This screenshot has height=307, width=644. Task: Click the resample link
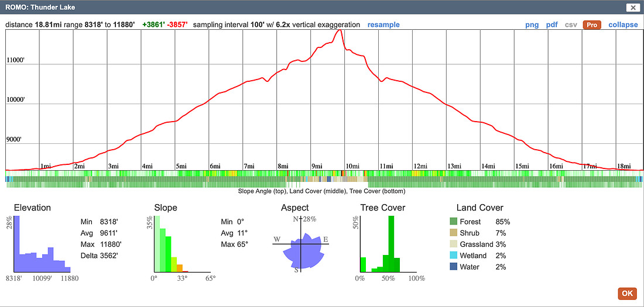(383, 25)
